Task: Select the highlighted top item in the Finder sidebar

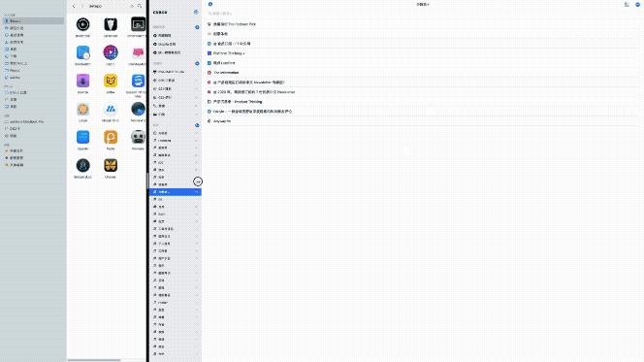Action: pos(33,21)
